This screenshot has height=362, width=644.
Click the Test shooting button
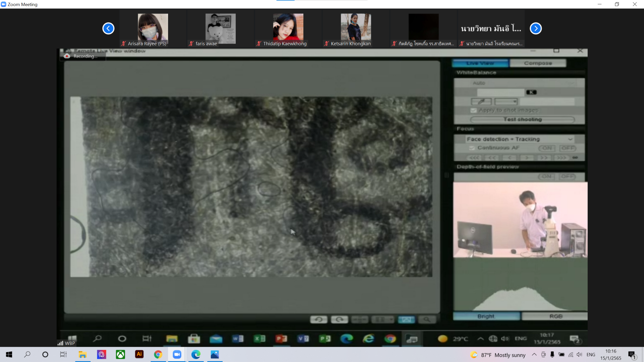pos(522,119)
